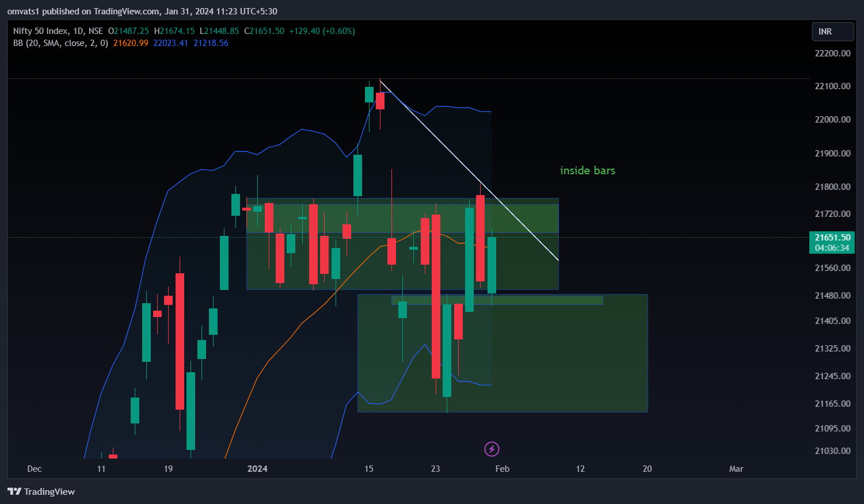This screenshot has height=504, width=864.
Task: Click the TradingView logo
Action: (x=41, y=491)
